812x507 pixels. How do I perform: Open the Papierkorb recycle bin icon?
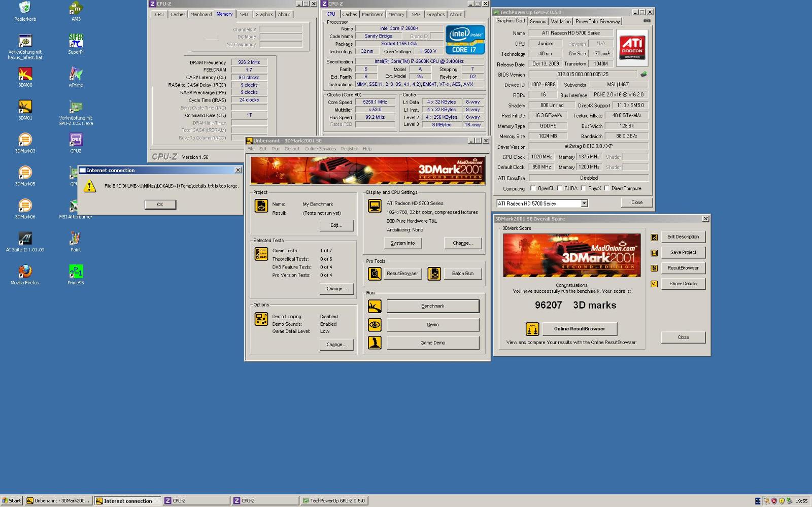(x=25, y=8)
